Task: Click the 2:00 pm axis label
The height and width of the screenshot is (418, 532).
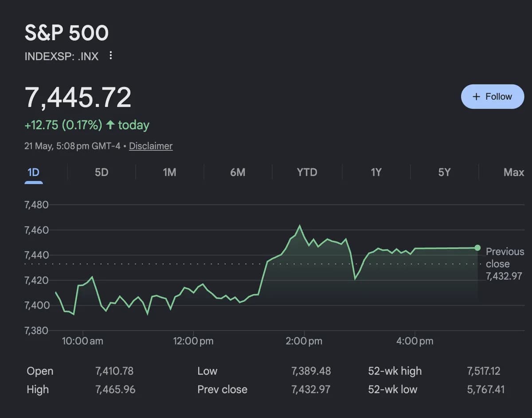Action: (304, 341)
